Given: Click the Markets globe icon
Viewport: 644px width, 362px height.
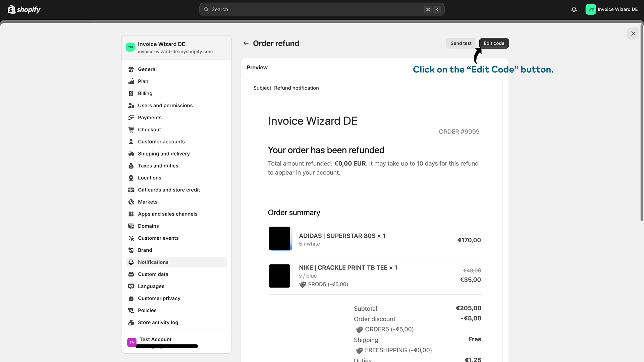Looking at the screenshot, I should click(x=131, y=202).
